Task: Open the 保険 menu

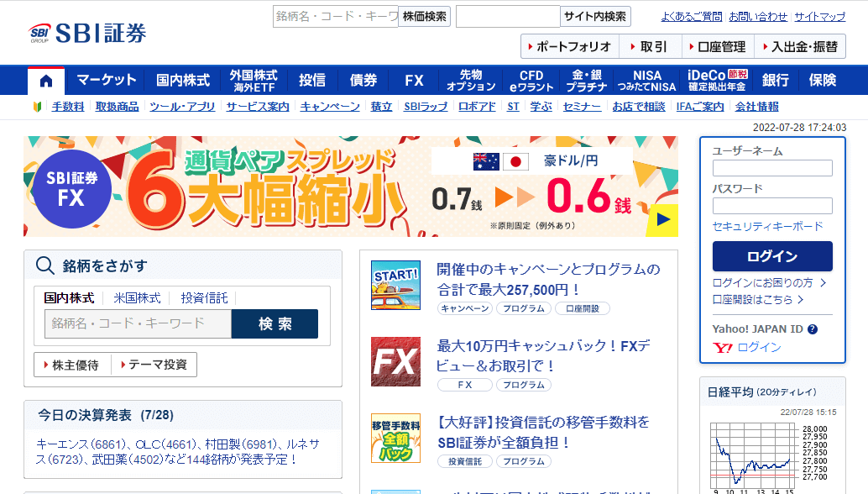Action: [822, 81]
